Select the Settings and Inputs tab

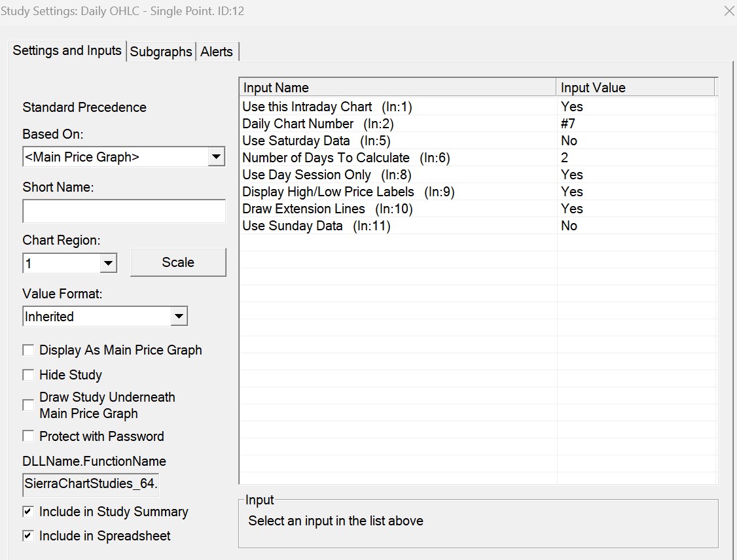(67, 51)
